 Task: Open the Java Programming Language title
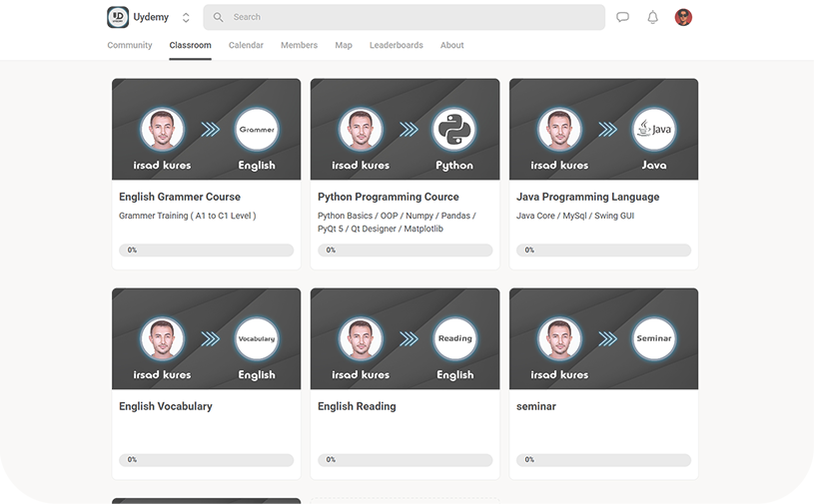tap(587, 197)
